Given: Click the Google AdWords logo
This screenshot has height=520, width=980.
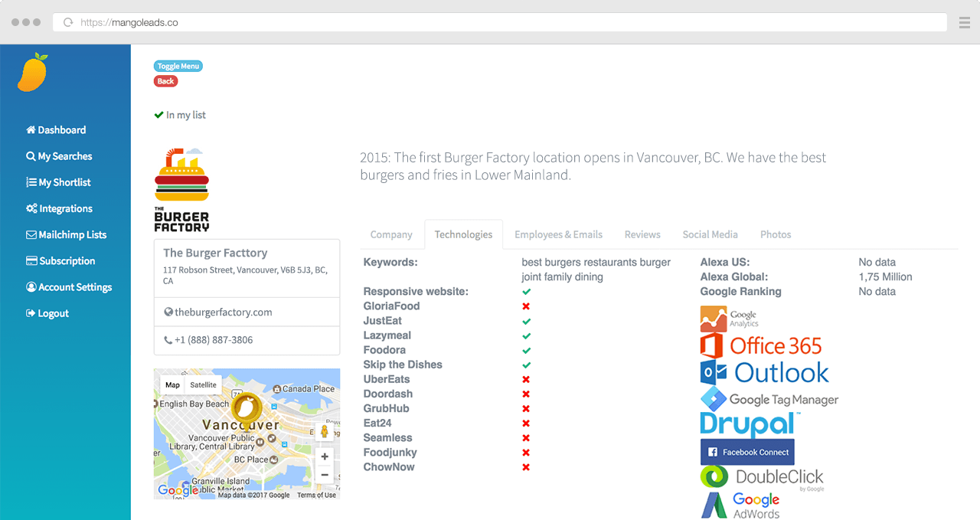Looking at the screenshot, I should click(740, 505).
